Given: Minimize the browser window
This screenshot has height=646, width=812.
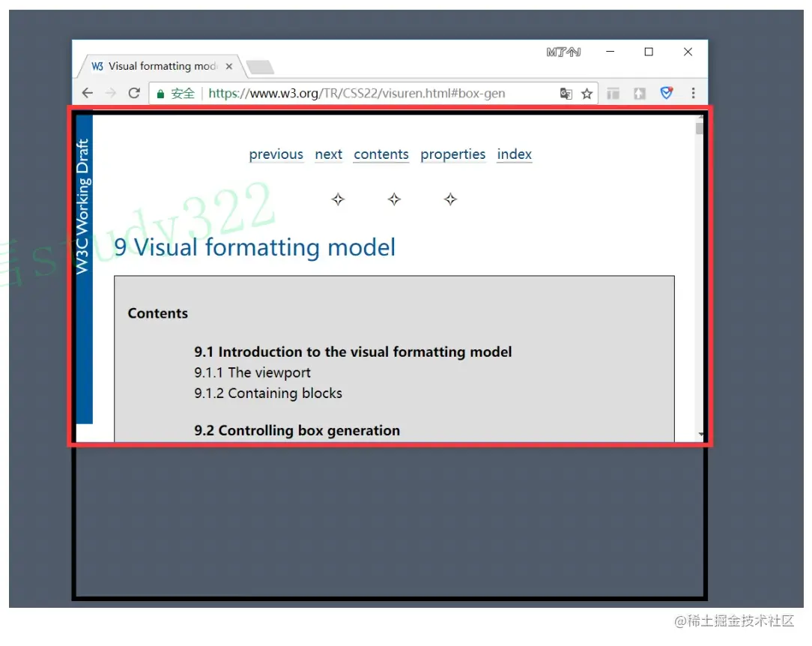Looking at the screenshot, I should (x=610, y=52).
